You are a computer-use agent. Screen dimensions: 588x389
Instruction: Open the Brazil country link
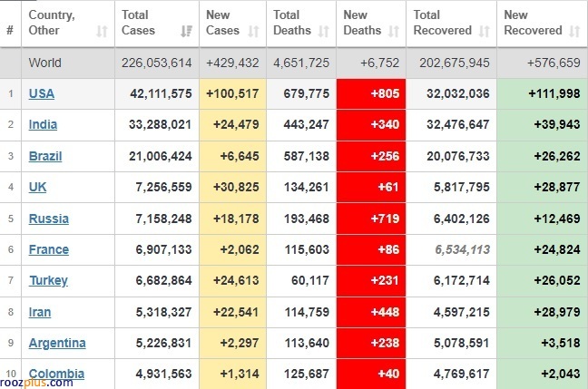point(45,156)
